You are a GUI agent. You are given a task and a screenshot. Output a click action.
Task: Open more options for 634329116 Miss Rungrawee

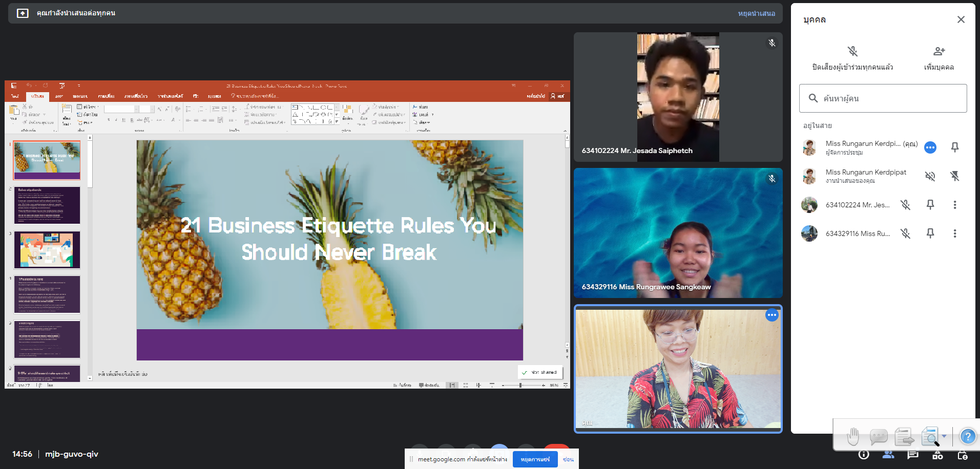point(954,233)
